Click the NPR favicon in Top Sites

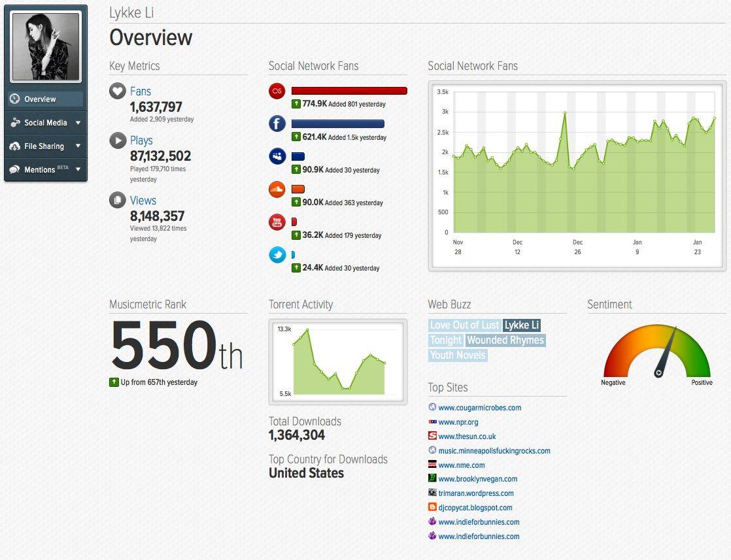click(432, 421)
